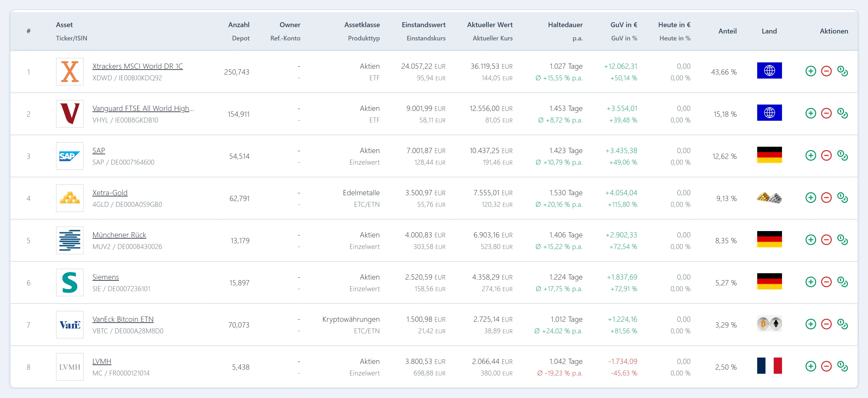Click the green plus icon in the SAP row

click(x=811, y=155)
